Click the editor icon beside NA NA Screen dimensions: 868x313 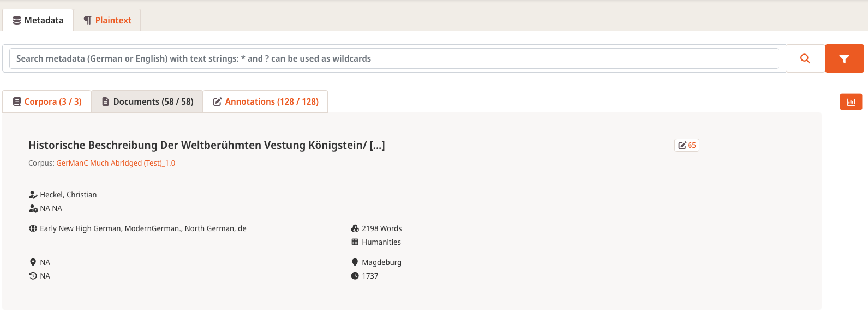33,208
